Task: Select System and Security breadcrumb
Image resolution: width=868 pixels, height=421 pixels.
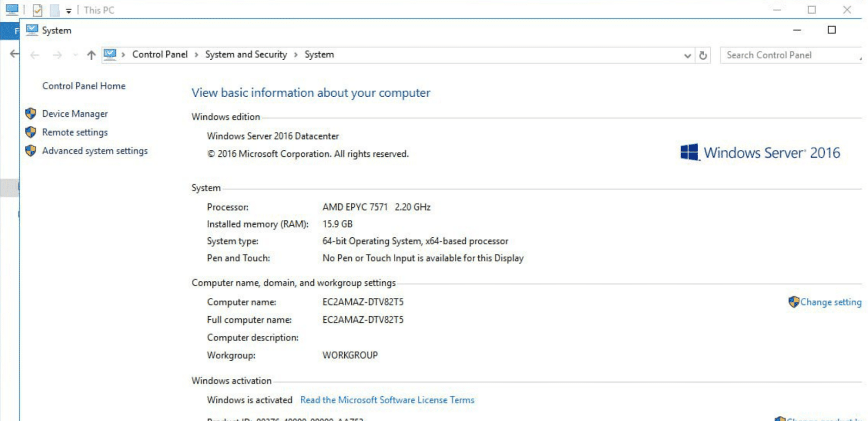Action: click(246, 55)
